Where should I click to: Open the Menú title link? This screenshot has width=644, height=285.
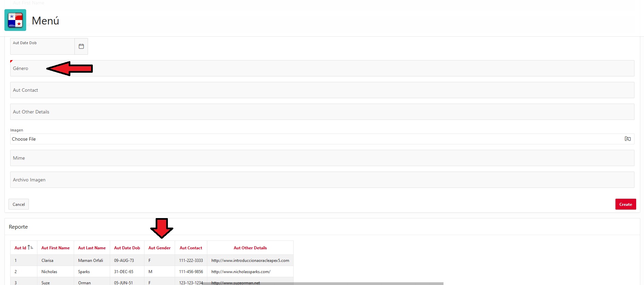45,21
